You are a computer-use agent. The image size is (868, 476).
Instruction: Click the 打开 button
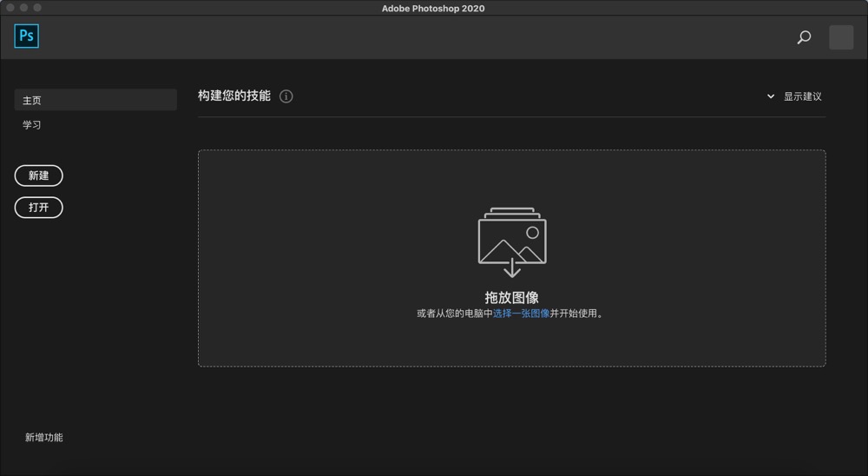click(39, 208)
